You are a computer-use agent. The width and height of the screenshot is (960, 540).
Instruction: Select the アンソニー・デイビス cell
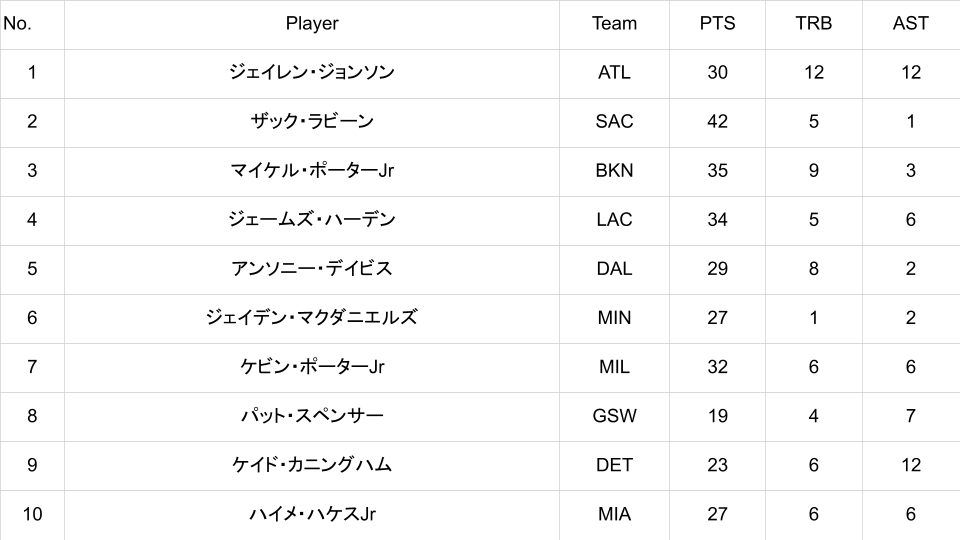[x=312, y=269]
